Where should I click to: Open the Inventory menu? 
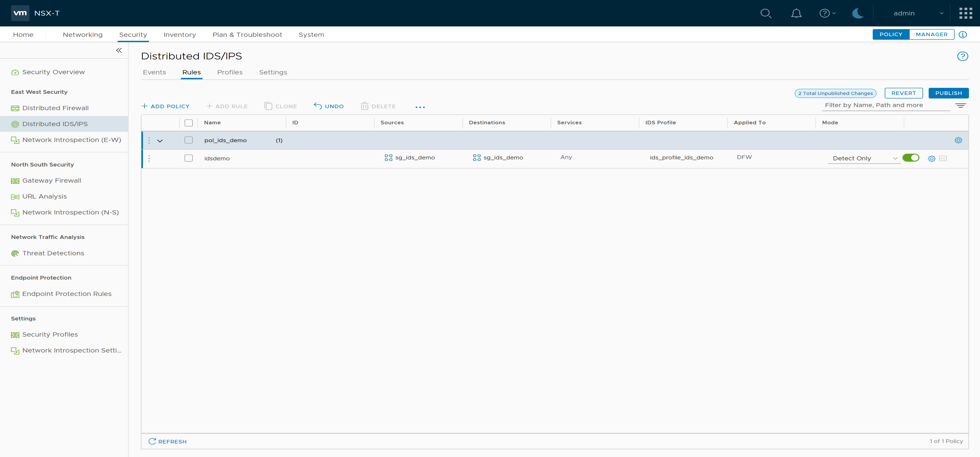(180, 35)
